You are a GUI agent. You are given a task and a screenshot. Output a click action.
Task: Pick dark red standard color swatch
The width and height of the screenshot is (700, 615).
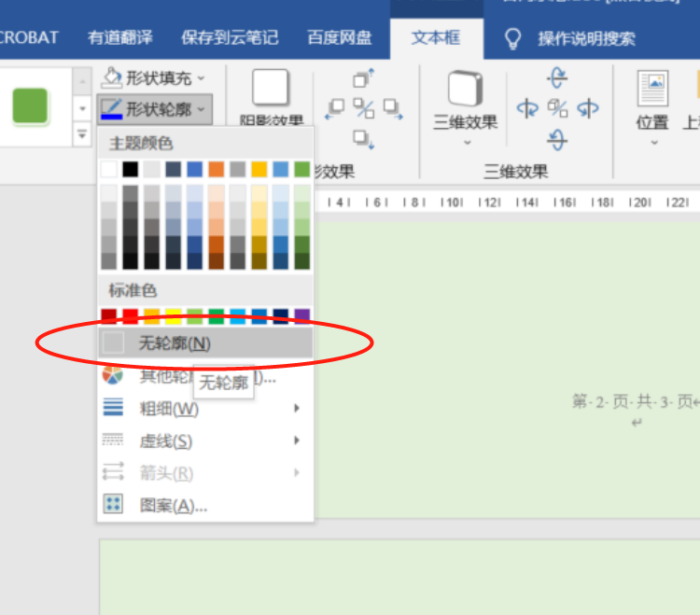109,316
